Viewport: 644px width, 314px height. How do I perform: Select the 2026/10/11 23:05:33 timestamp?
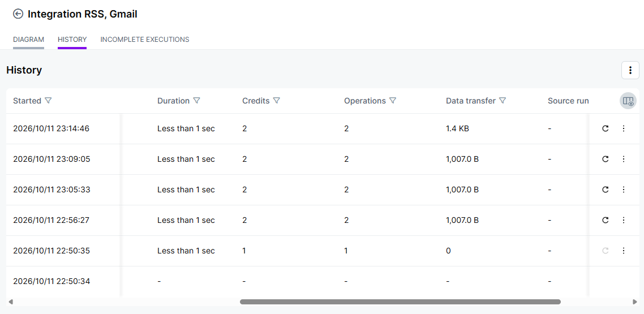51,190
